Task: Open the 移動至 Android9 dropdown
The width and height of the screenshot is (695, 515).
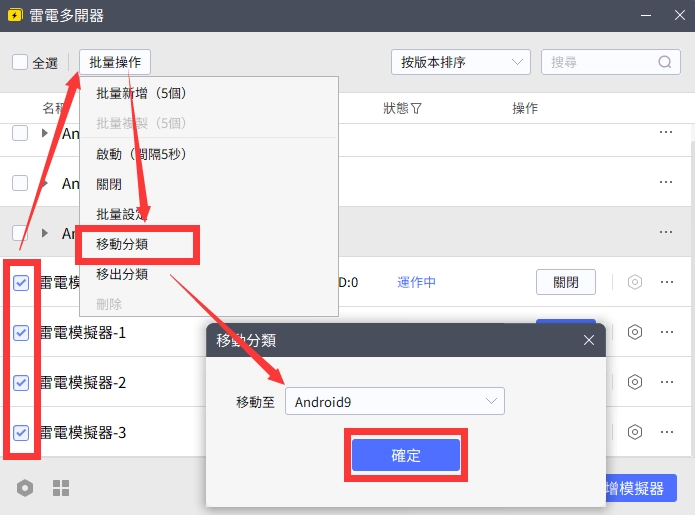Action: click(394, 402)
